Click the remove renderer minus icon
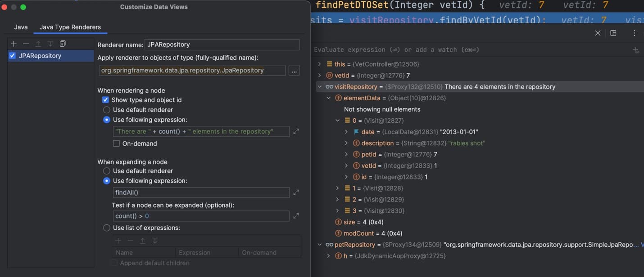The image size is (644, 277). (26, 44)
